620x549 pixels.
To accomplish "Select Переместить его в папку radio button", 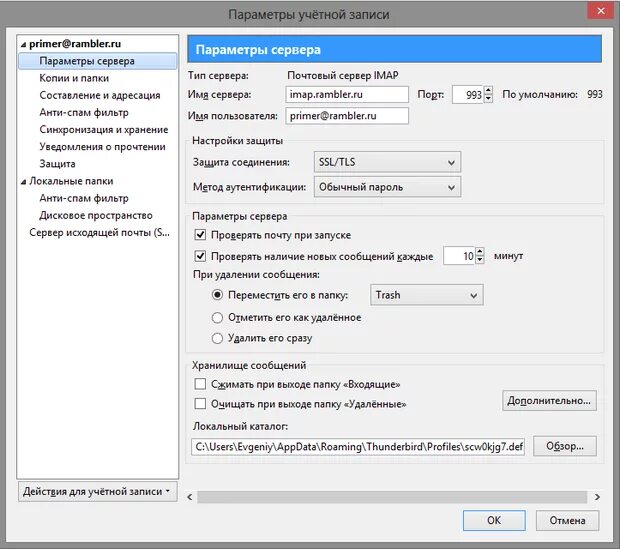I will 217,295.
